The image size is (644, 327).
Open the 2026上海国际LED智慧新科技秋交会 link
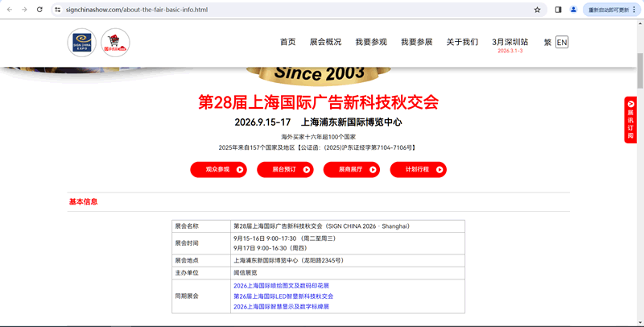[283, 296]
